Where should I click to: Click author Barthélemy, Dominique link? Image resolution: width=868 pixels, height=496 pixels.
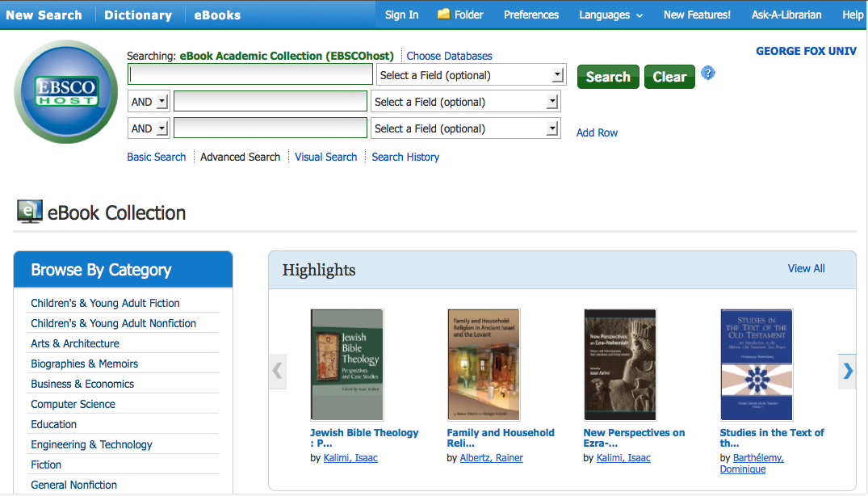click(x=752, y=464)
